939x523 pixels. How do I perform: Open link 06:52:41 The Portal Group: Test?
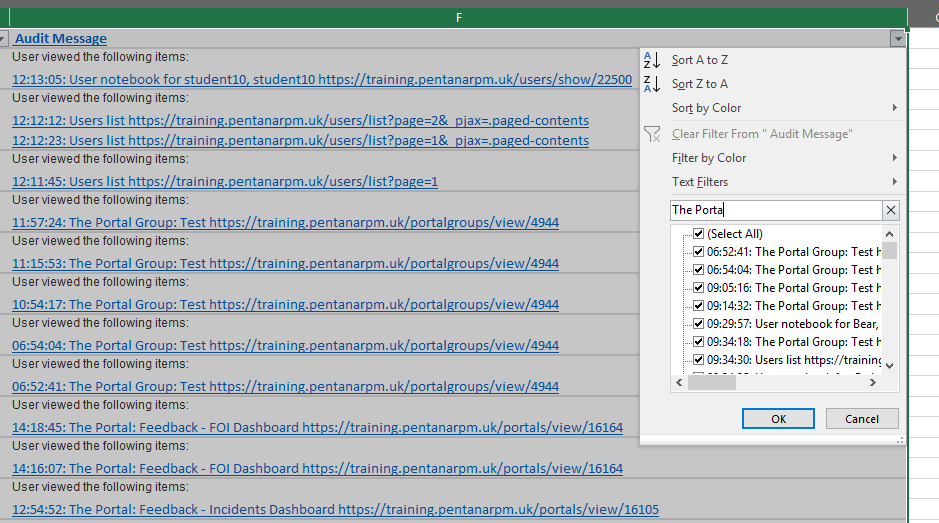pyautogui.click(x=285, y=386)
